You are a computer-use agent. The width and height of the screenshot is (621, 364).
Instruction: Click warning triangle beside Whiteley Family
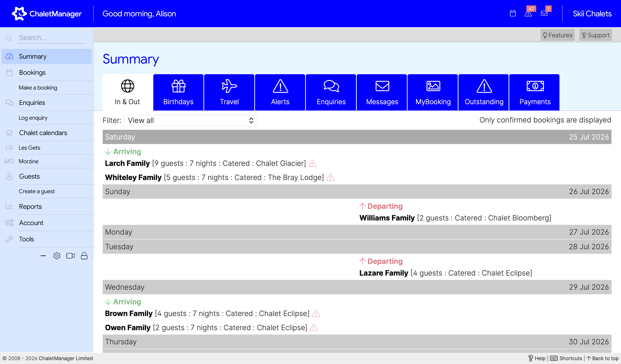click(x=330, y=177)
